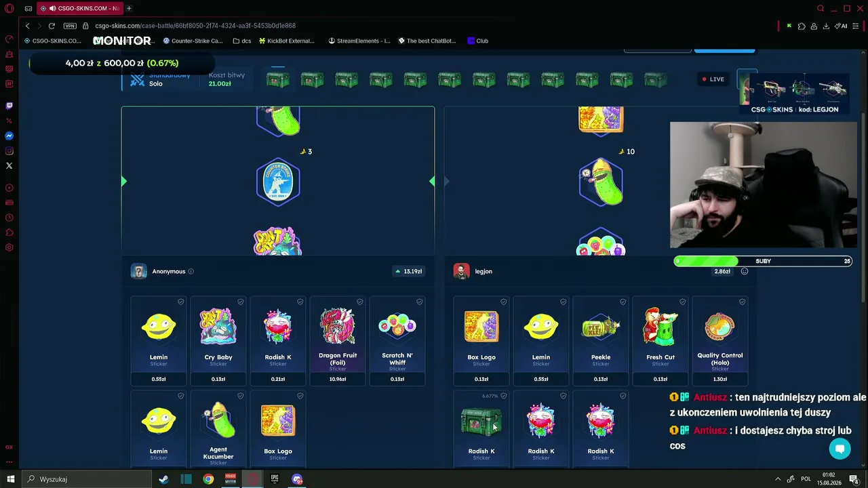Open Messenger from the browser sidebar
Screen dimensions: 868x488
[x=9, y=136]
